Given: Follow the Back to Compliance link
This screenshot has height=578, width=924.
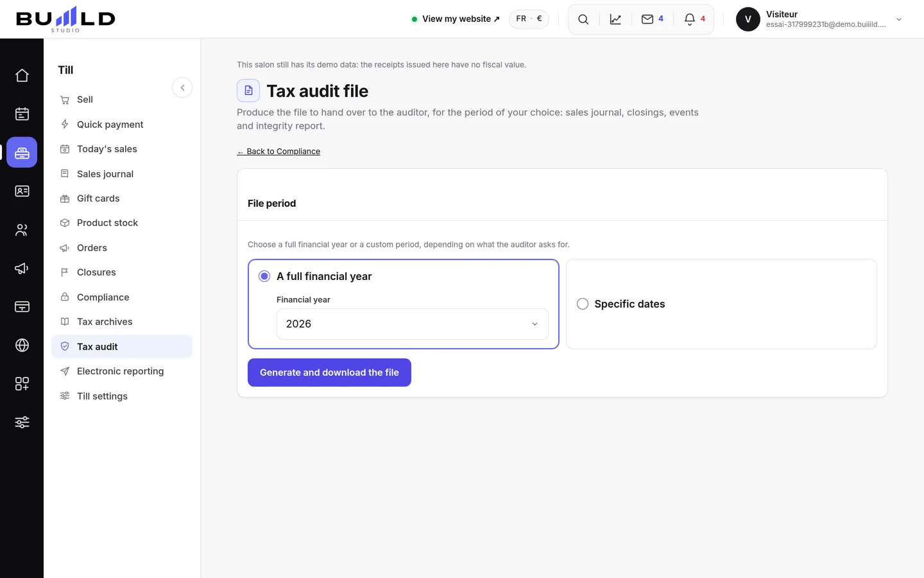Looking at the screenshot, I should tap(278, 152).
